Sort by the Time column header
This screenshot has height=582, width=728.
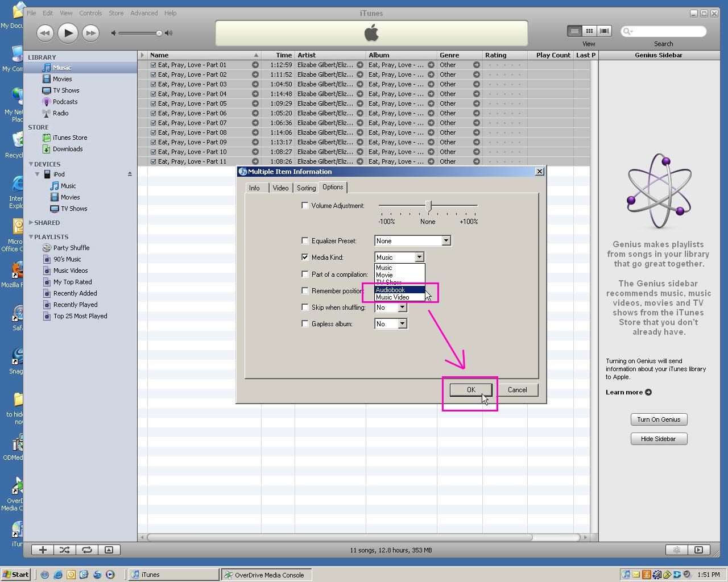[277, 55]
